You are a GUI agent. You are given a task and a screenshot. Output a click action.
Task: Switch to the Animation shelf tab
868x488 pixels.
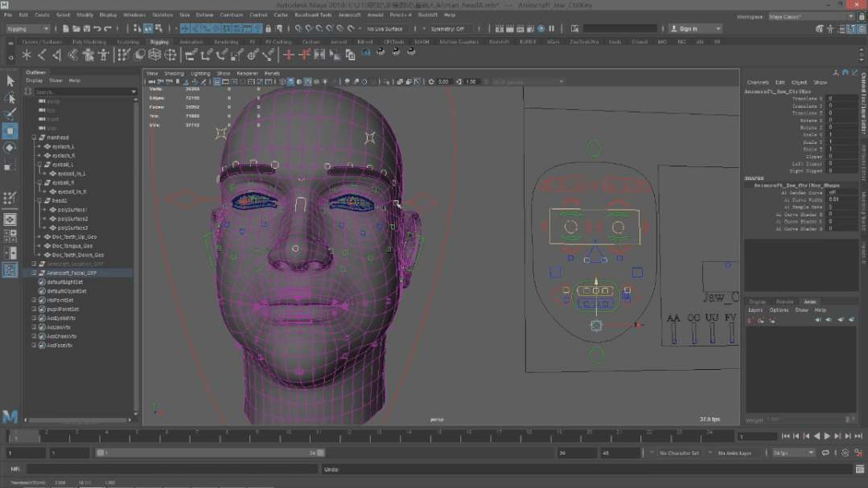point(191,42)
